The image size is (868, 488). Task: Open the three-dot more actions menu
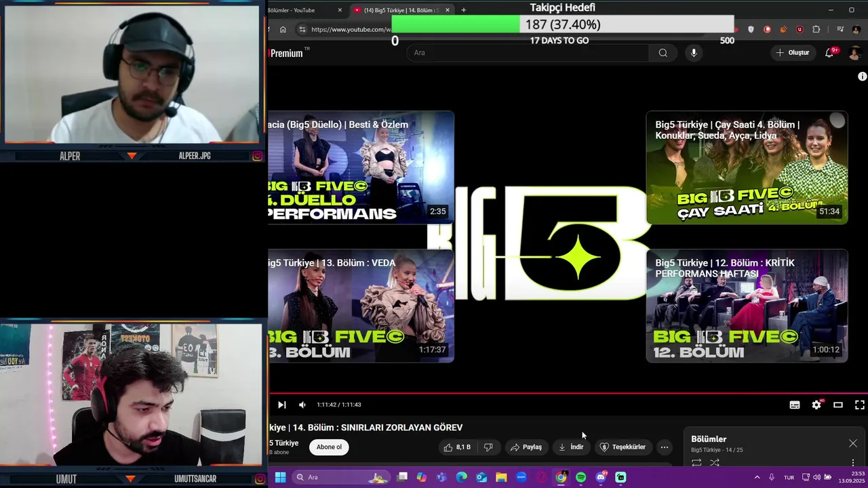tap(665, 447)
